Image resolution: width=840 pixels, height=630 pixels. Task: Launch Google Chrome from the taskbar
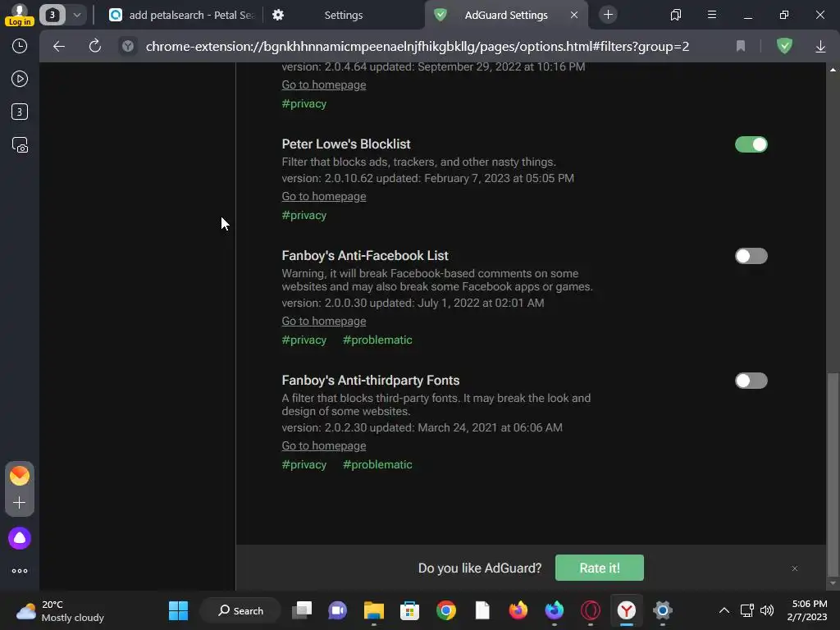445,610
